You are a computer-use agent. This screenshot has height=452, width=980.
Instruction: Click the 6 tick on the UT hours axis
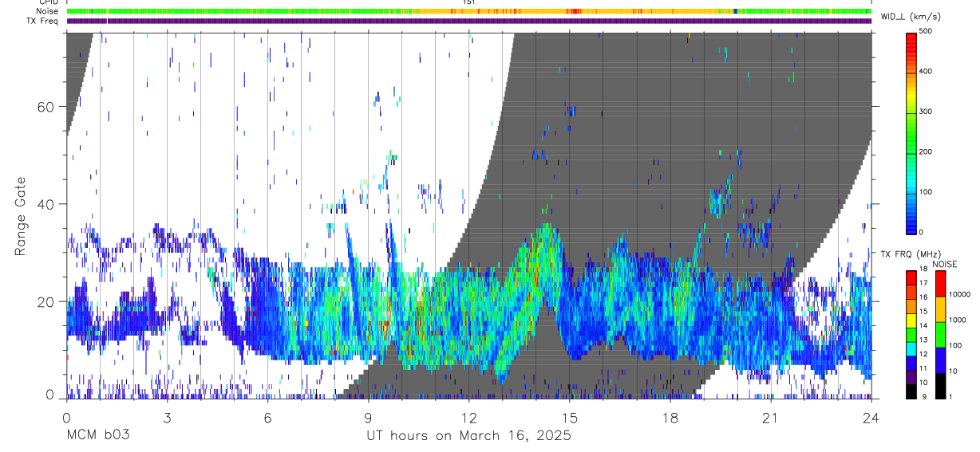point(267,418)
